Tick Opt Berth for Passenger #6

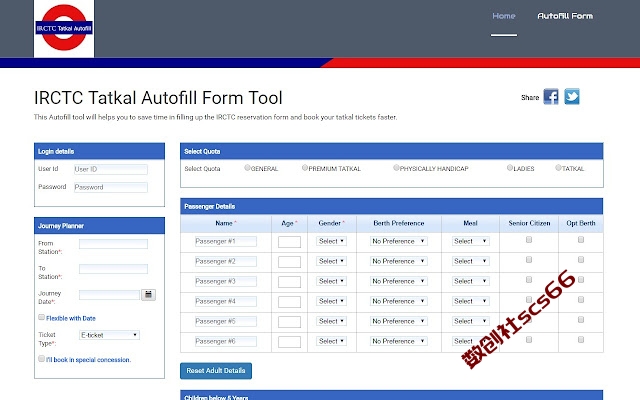pyautogui.click(x=581, y=340)
